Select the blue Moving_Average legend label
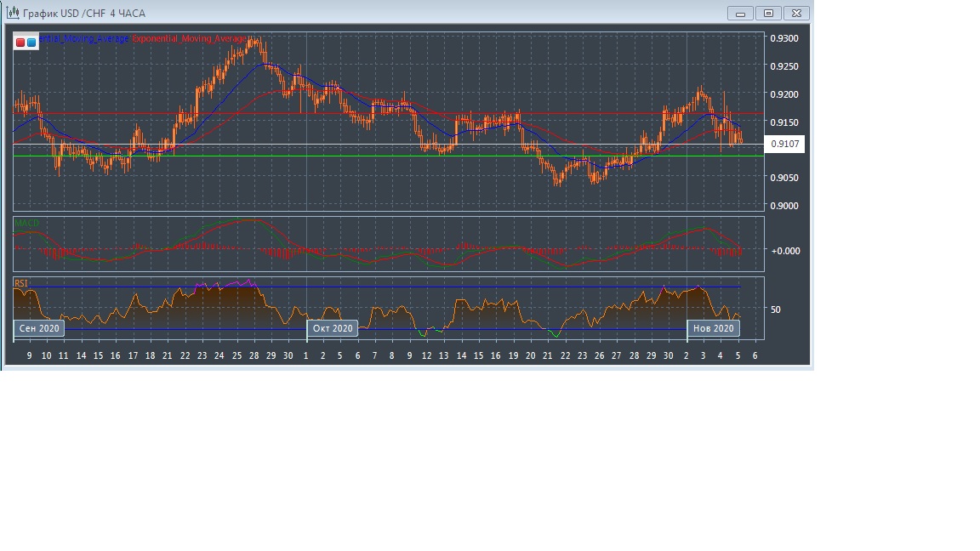 click(x=84, y=39)
